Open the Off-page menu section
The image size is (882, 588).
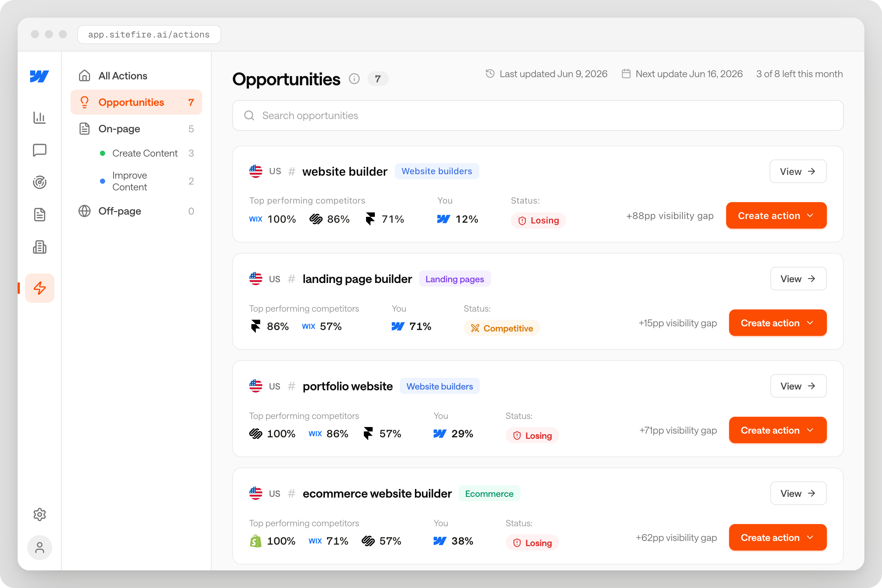point(136,211)
